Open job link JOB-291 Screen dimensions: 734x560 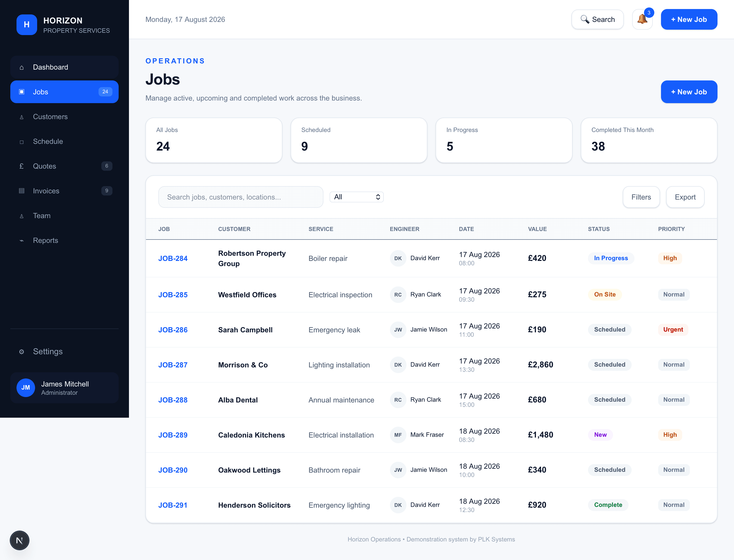173,505
